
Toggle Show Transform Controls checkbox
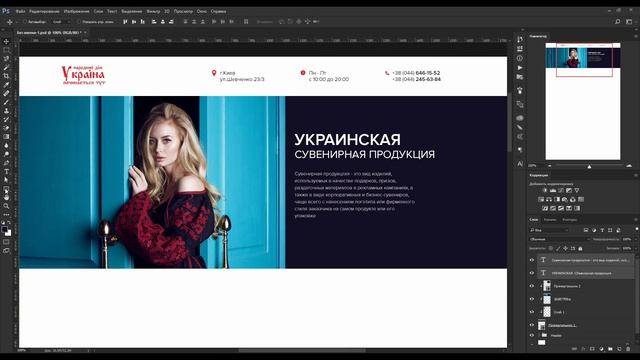(x=79, y=22)
